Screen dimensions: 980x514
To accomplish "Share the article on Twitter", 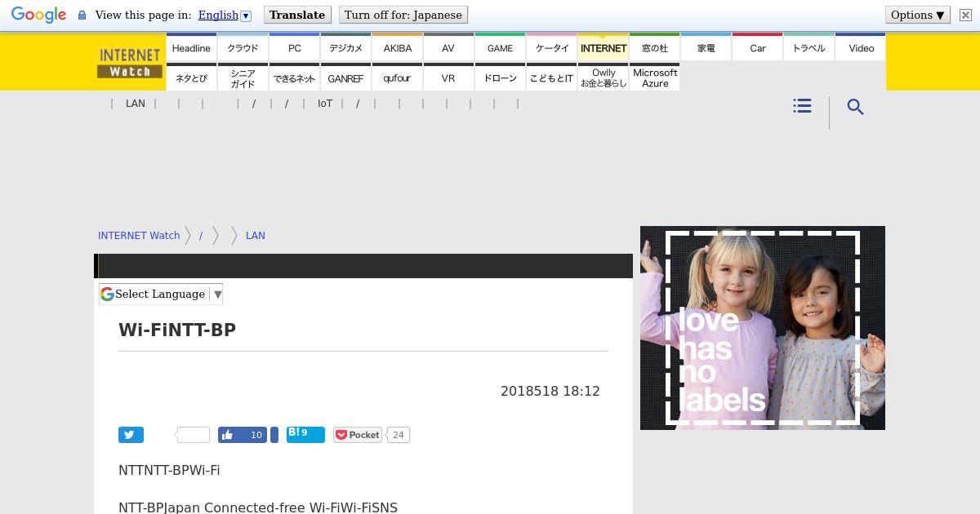I will click(x=131, y=435).
